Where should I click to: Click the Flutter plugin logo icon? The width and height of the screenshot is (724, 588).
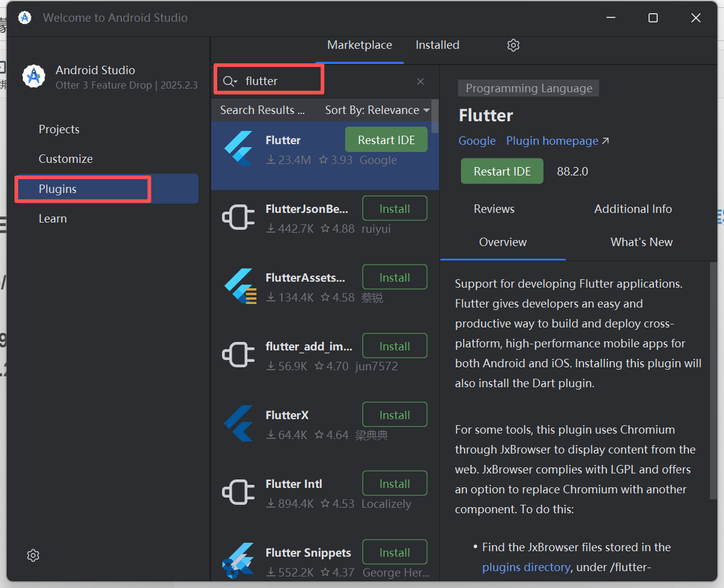[238, 148]
